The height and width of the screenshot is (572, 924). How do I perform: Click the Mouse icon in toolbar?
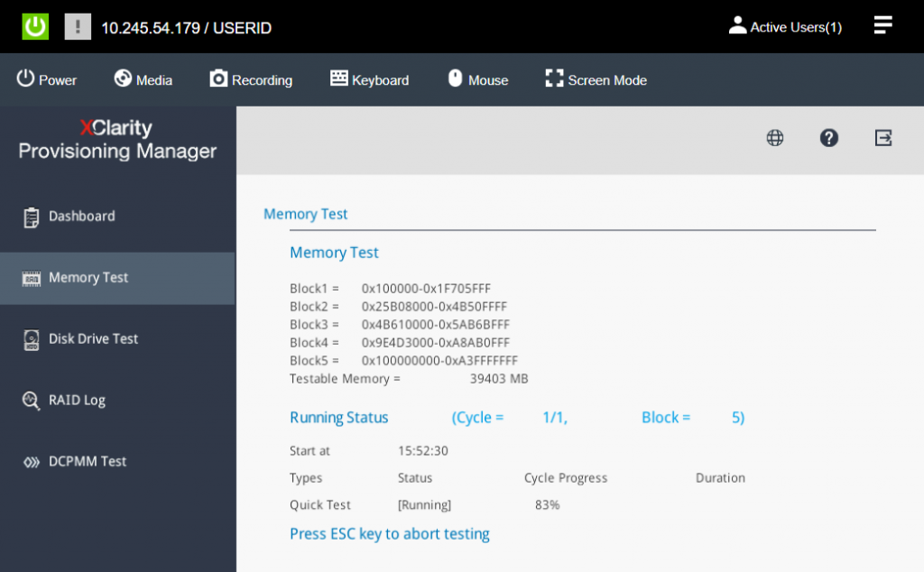(455, 78)
